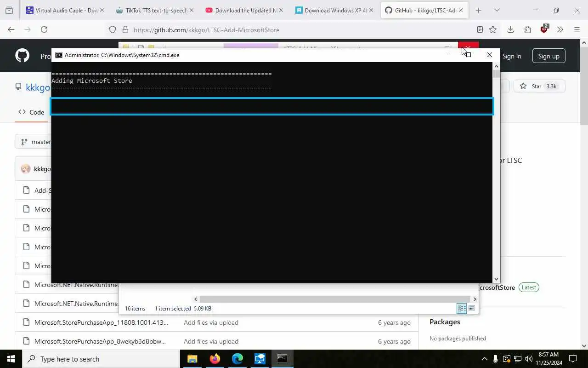Click lower Add files via upload message
The image size is (588, 368).
coord(211,341)
